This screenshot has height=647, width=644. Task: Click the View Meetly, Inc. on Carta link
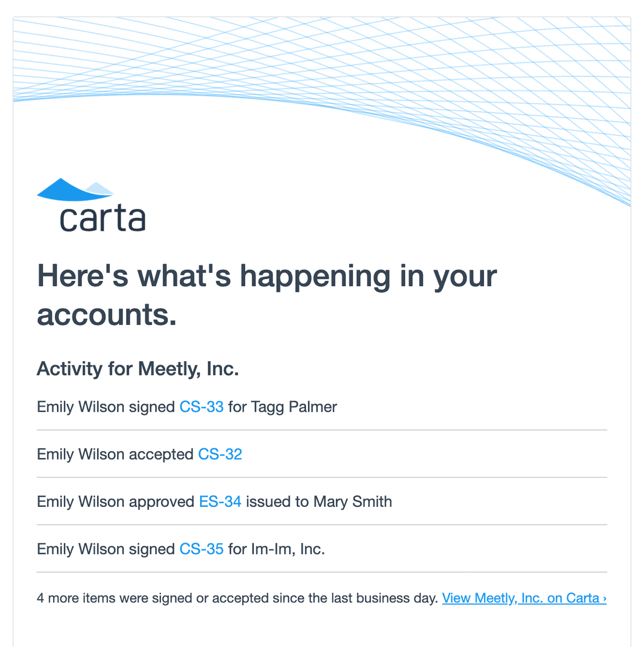pyautogui.click(x=521, y=598)
